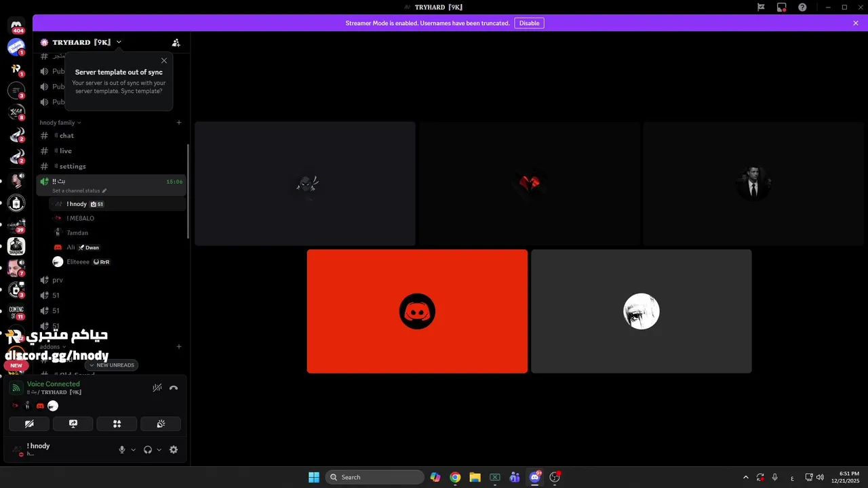Open the SHADOW server icon
The image size is (868, 488).
coord(17,247)
